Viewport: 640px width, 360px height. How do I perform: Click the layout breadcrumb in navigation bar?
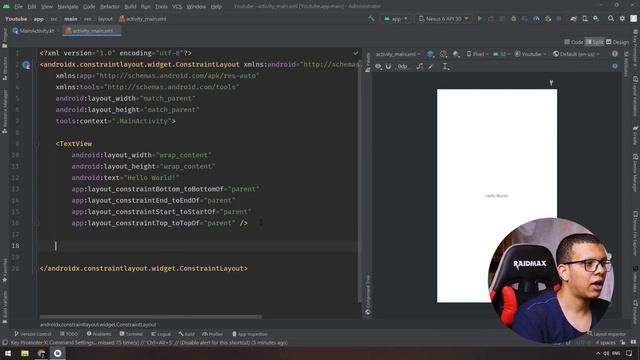[x=105, y=19]
